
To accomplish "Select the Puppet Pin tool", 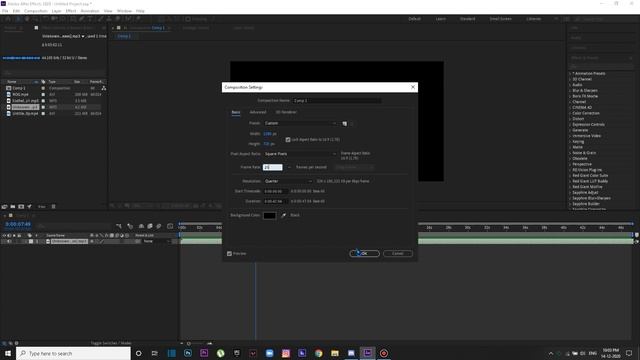I will coord(138,19).
